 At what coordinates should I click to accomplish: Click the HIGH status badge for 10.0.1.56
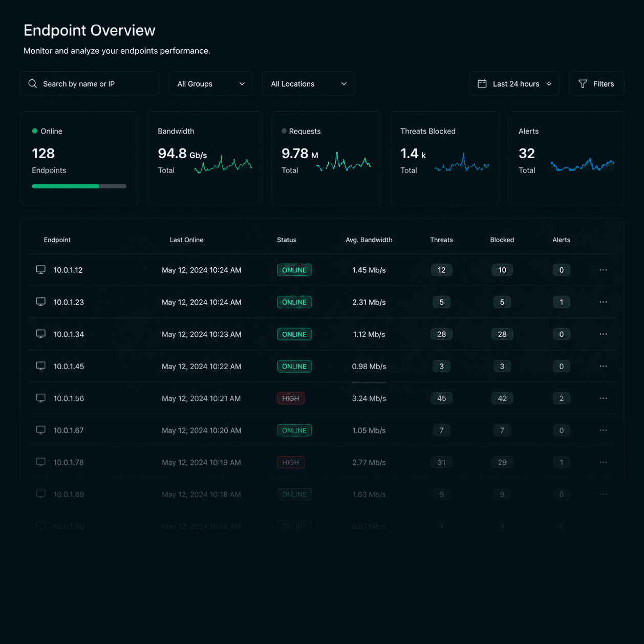pyautogui.click(x=291, y=398)
